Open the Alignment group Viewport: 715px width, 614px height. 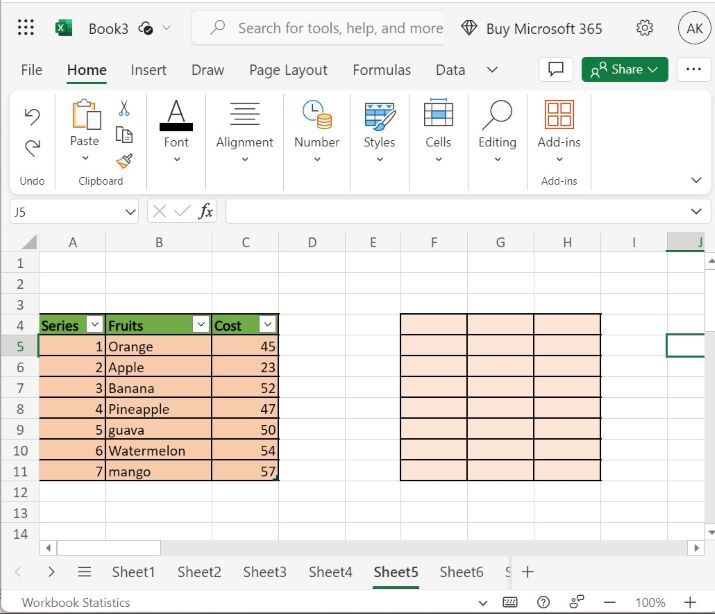point(245,131)
